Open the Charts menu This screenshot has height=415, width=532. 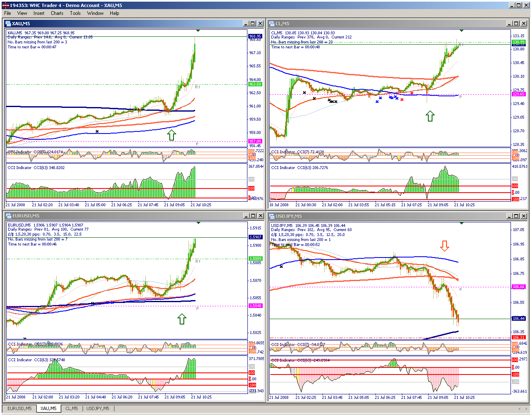pyautogui.click(x=57, y=13)
